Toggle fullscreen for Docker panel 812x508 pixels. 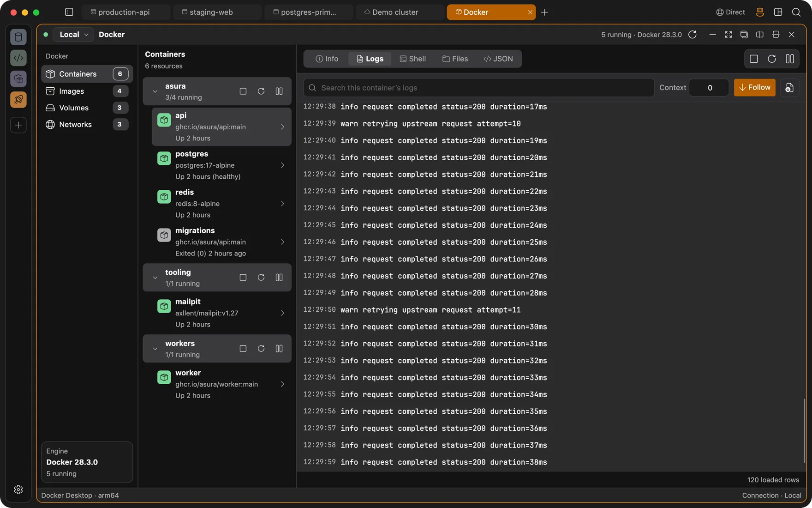pos(728,35)
